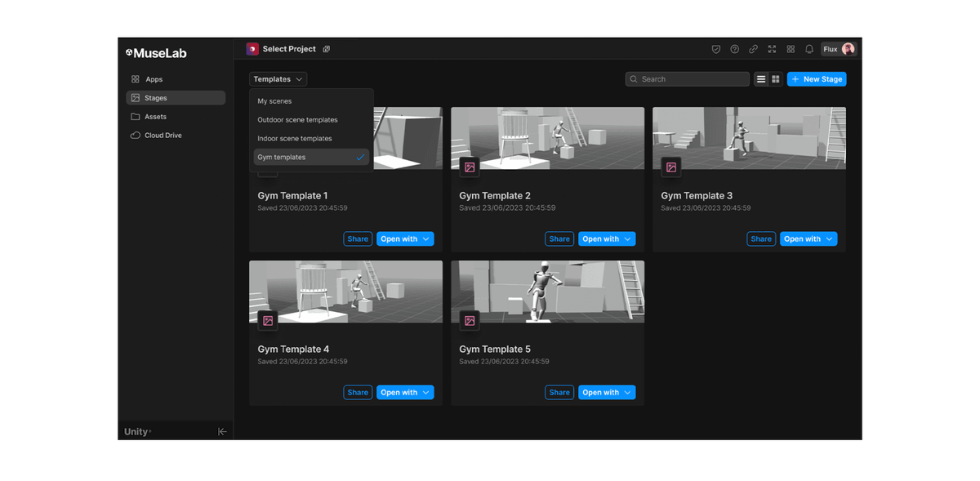
Task: Click the shield check icon in header
Action: 716,49
